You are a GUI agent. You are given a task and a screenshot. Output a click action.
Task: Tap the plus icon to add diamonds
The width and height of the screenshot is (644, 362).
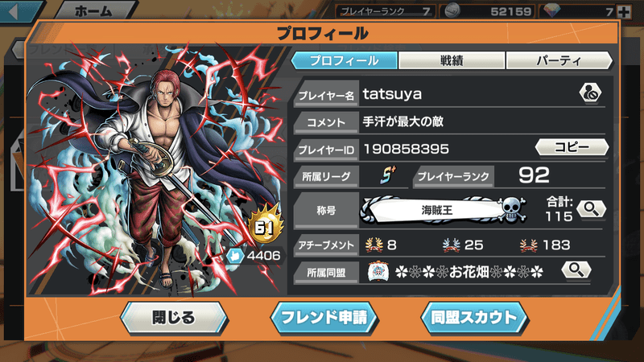624,11
